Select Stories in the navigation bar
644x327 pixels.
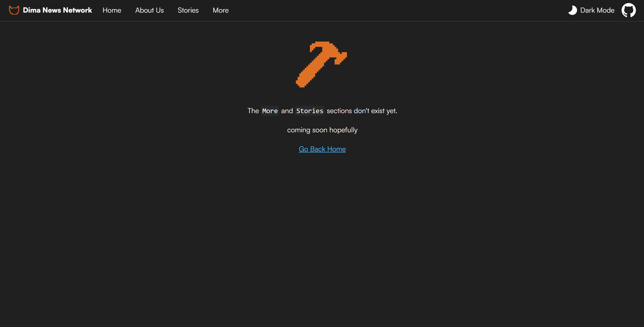click(188, 10)
